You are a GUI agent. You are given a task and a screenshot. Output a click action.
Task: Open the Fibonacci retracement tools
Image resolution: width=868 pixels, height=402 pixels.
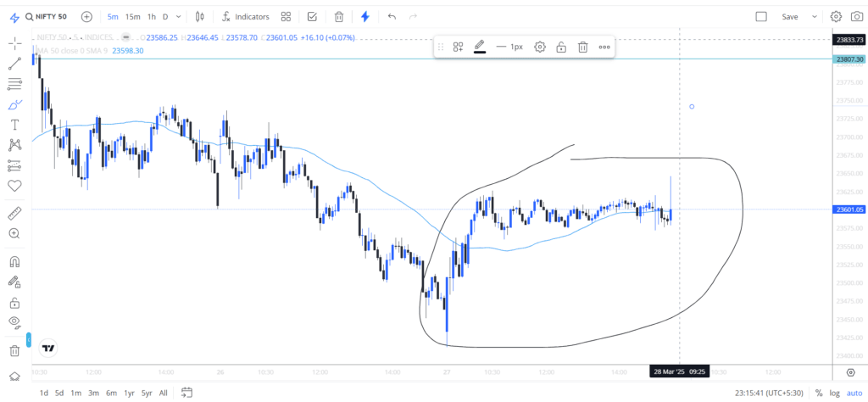[15, 84]
